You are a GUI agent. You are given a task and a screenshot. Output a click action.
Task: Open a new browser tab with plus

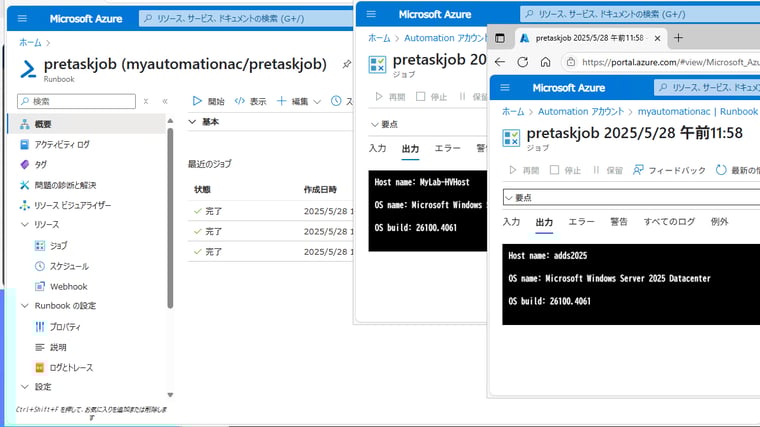pyautogui.click(x=679, y=38)
